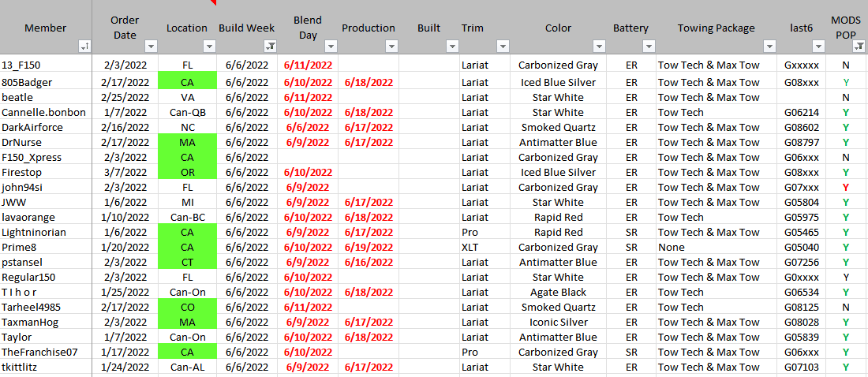Expand the Location column filter arrow

coord(209,47)
